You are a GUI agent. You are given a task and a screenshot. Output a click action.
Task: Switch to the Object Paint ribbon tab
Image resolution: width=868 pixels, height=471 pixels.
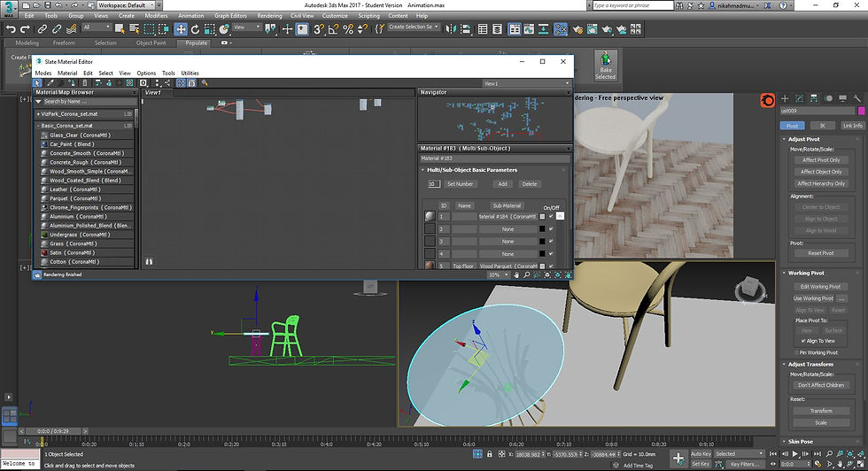coord(151,42)
